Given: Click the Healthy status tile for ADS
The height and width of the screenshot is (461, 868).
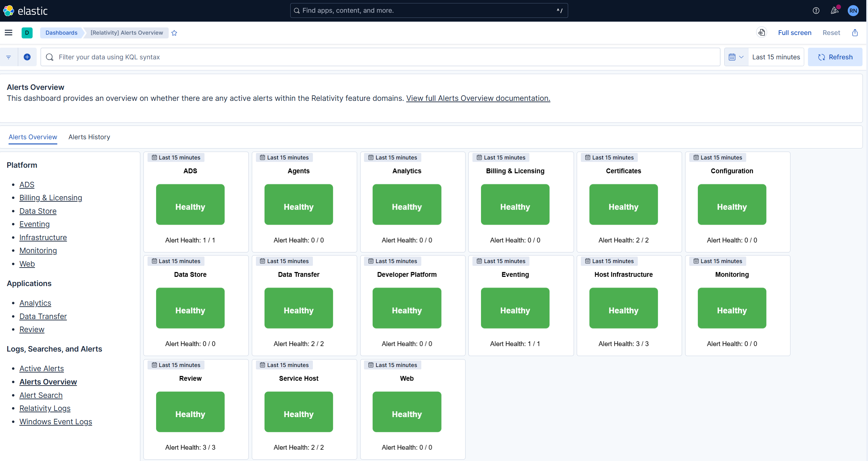Looking at the screenshot, I should click(190, 204).
